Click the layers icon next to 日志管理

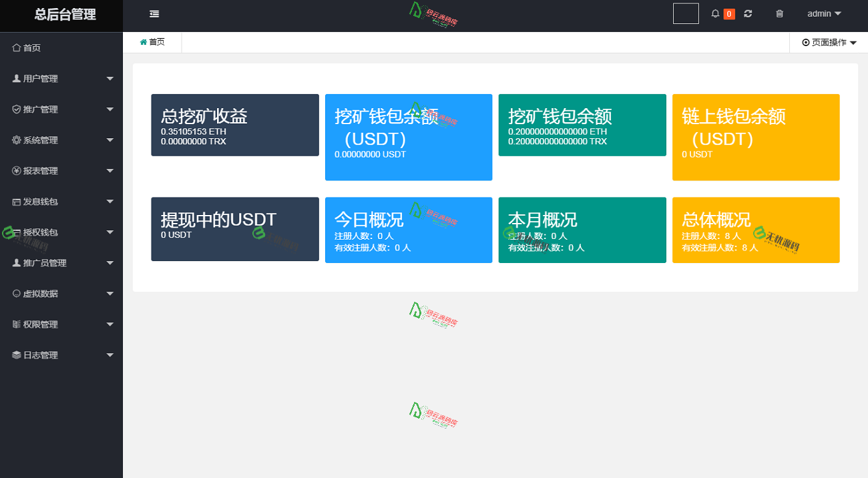point(16,354)
